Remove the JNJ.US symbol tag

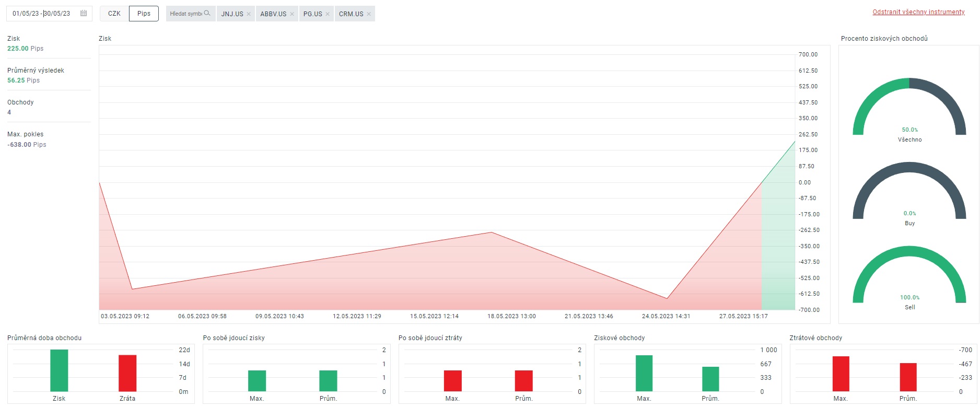click(x=249, y=14)
